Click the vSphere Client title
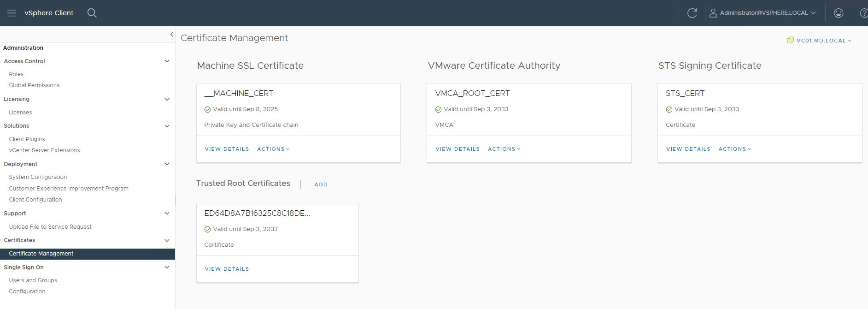This screenshot has height=309, width=868. [x=49, y=13]
